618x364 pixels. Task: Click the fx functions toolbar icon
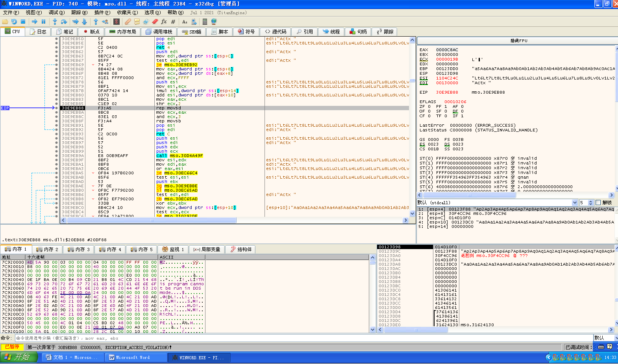[x=164, y=22]
